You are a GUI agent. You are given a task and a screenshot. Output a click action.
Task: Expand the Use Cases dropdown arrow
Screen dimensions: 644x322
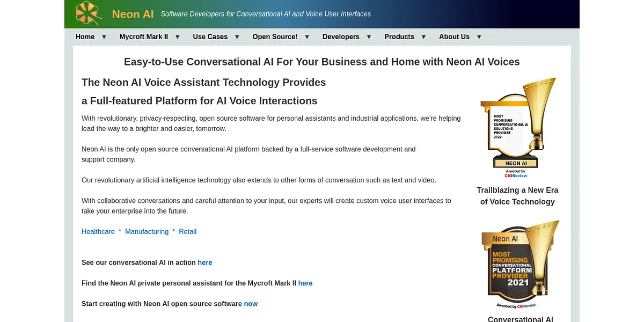tap(237, 37)
